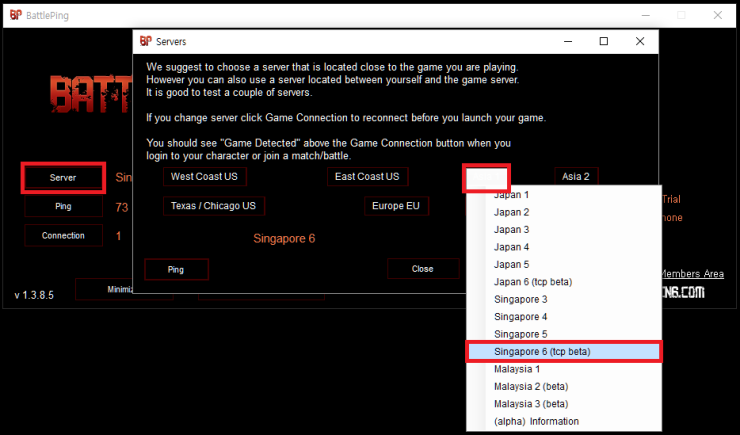Pick Japan 5 in the dropdown menu
This screenshot has height=435, width=740.
[x=563, y=265]
